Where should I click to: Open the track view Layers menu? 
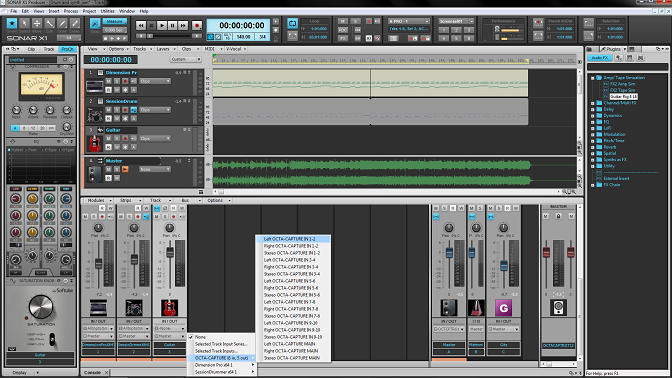[x=165, y=49]
